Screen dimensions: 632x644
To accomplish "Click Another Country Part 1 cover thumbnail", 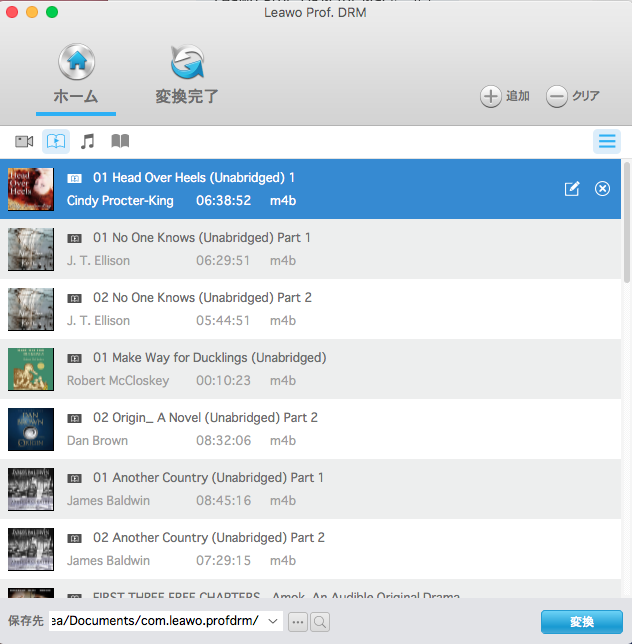I will (x=31, y=489).
